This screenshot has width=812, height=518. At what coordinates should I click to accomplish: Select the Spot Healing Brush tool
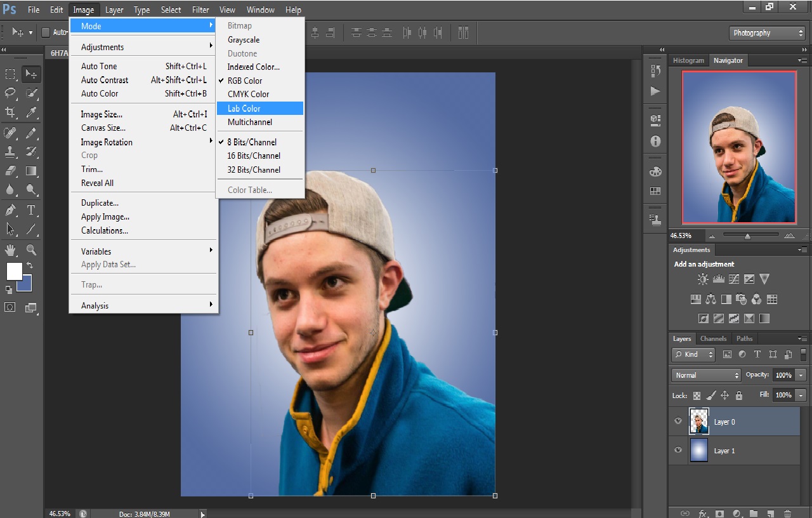click(10, 133)
